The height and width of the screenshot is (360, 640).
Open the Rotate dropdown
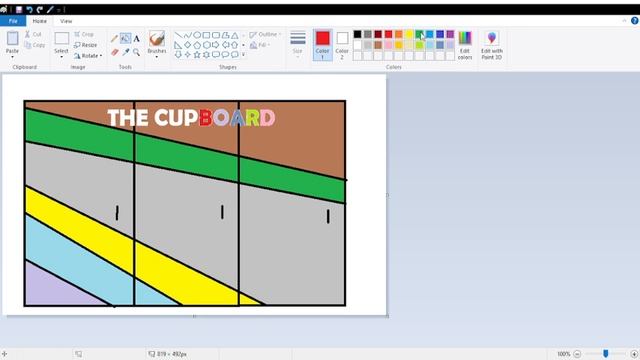[x=88, y=56]
